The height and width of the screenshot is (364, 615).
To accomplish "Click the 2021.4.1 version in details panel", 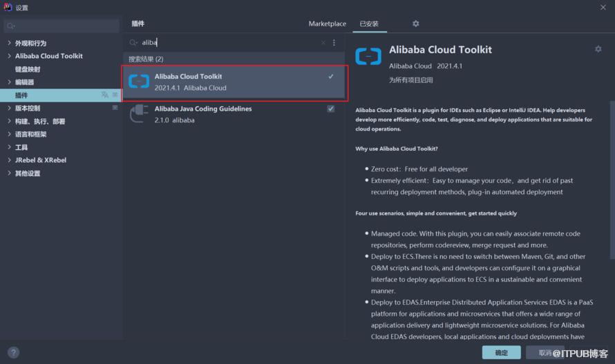I will coord(449,66).
